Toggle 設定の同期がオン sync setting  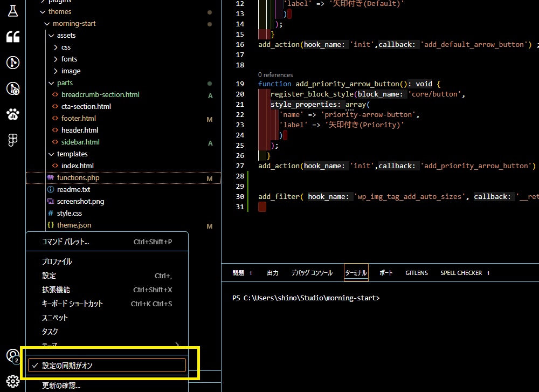pos(107,365)
